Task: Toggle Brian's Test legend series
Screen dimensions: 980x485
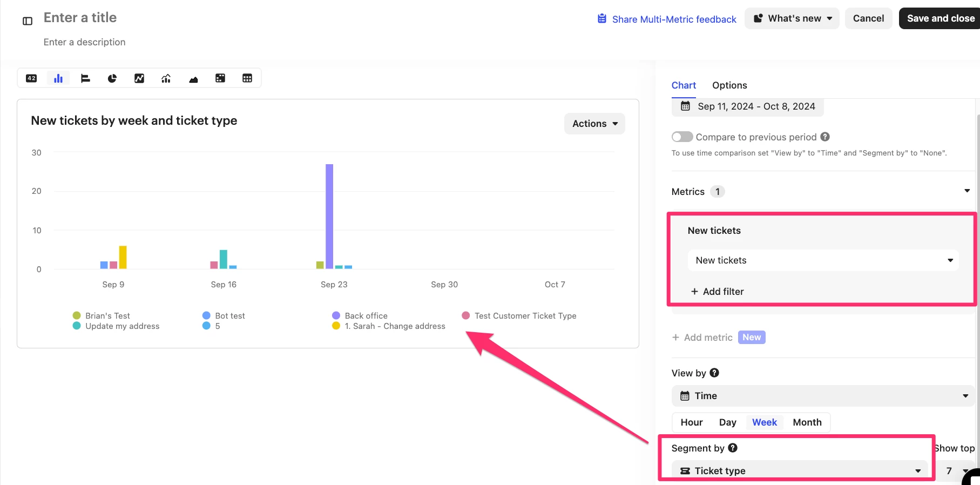Action: 102,315
